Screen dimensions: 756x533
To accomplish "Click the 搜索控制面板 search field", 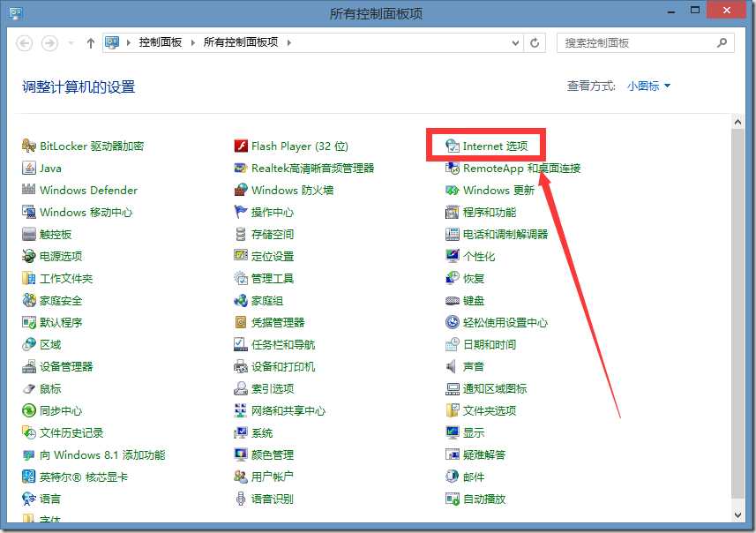I will [645, 43].
